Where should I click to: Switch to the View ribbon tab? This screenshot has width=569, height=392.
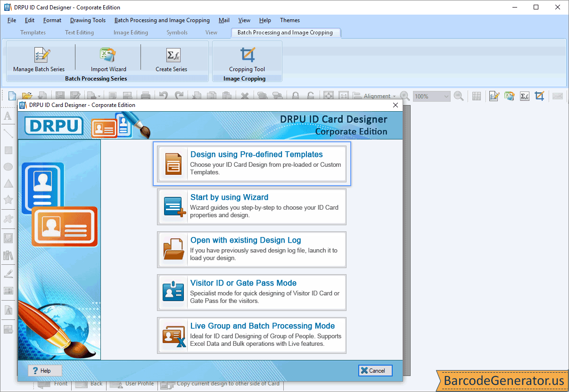click(211, 33)
